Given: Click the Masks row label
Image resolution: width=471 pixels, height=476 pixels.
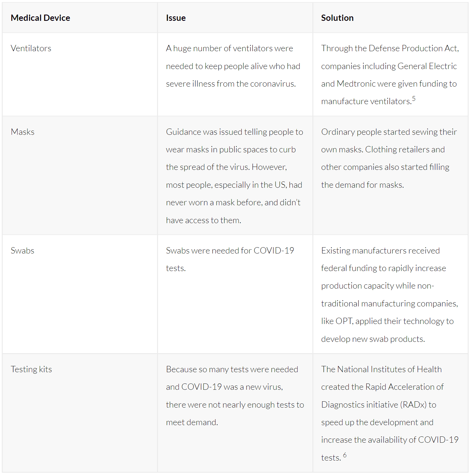Looking at the screenshot, I should pos(23,132).
